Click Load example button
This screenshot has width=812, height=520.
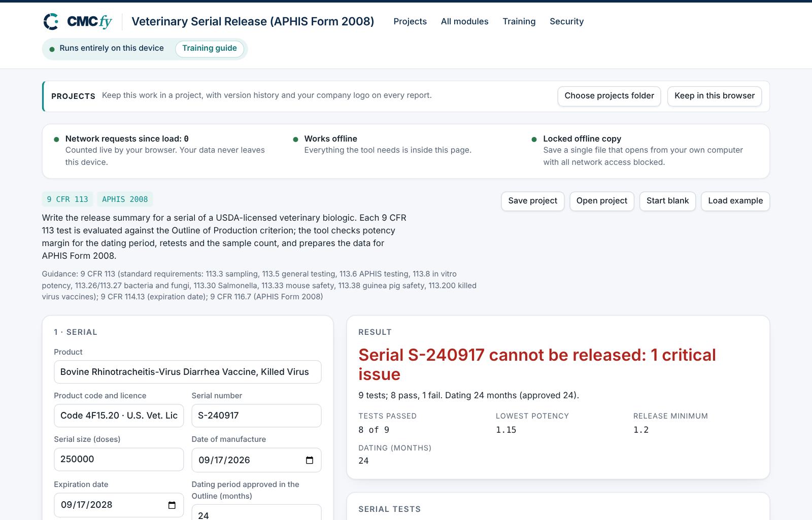pyautogui.click(x=735, y=201)
